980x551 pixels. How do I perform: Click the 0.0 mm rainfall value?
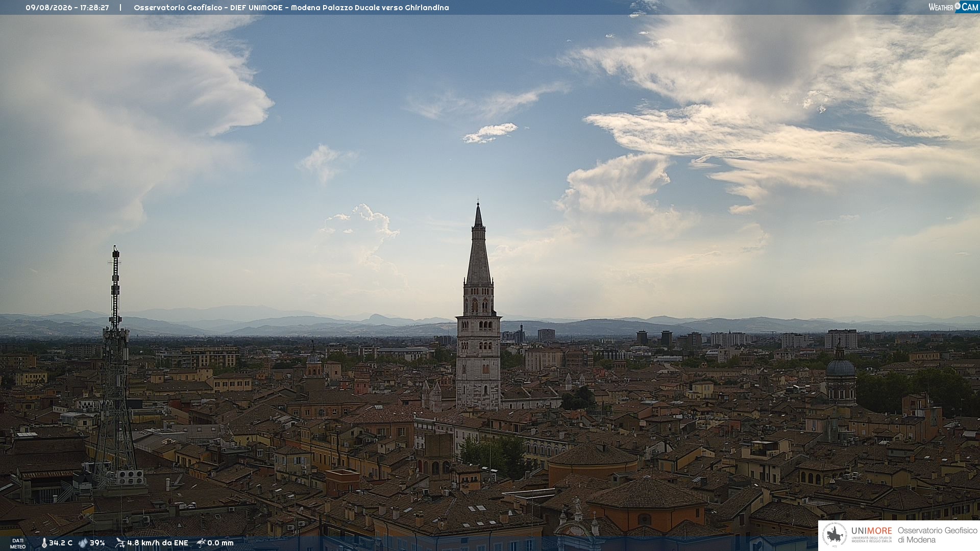(x=220, y=543)
